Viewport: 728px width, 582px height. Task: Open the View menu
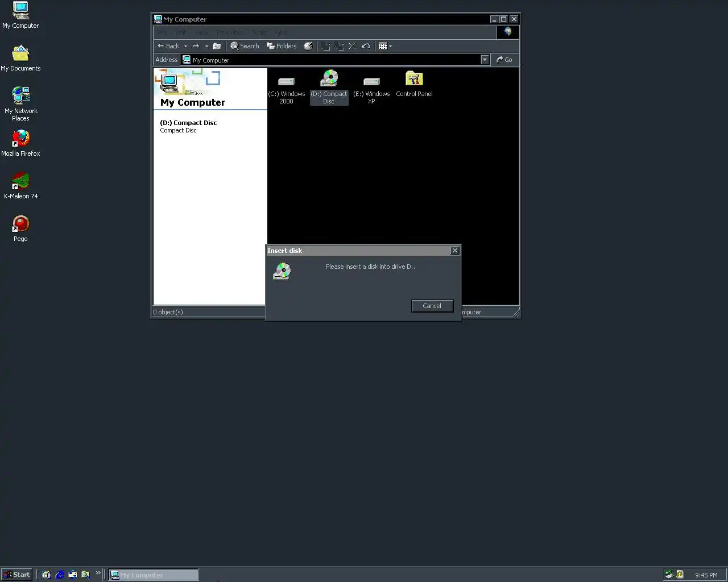202,32
